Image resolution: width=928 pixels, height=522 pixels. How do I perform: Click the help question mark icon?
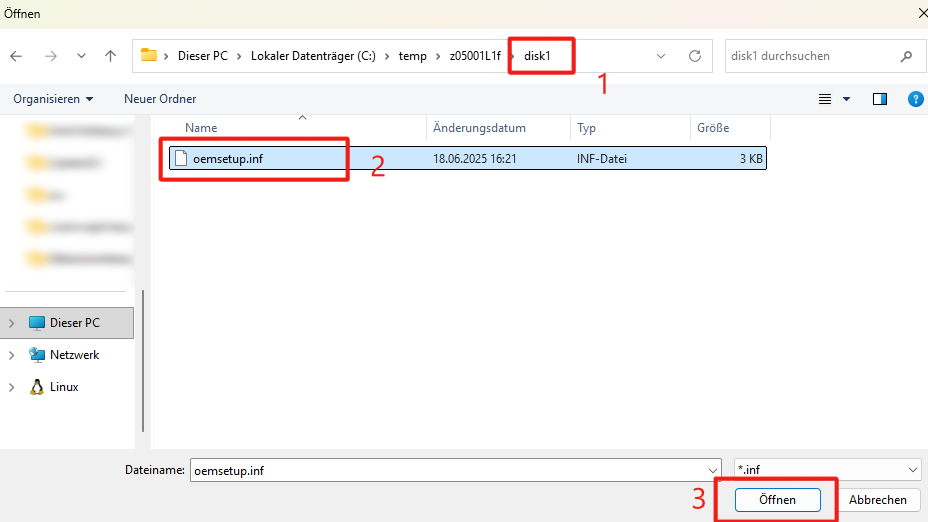click(x=914, y=99)
